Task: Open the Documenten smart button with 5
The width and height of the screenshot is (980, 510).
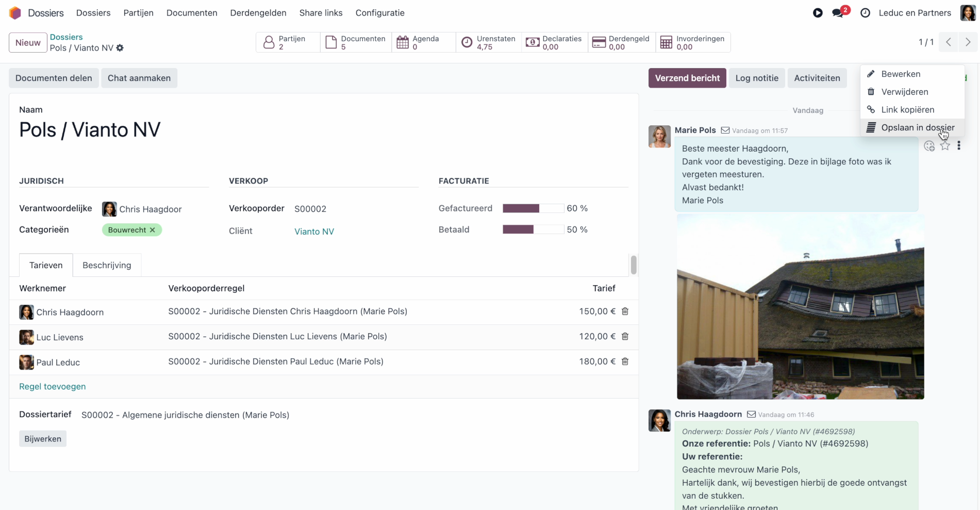Action: 356,42
